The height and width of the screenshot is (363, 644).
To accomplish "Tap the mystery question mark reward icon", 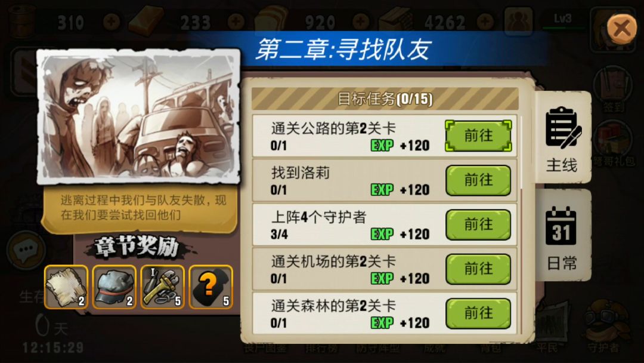I will (x=210, y=287).
